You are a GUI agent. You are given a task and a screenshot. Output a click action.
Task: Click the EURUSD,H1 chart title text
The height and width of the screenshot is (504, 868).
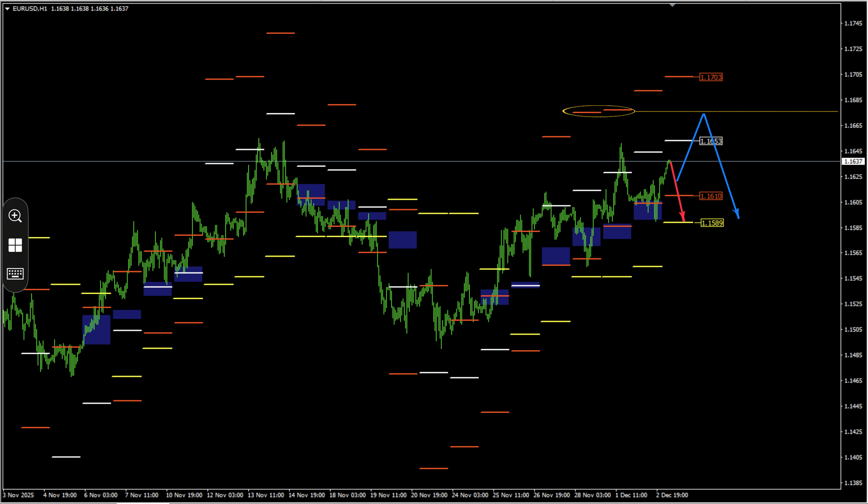point(30,9)
